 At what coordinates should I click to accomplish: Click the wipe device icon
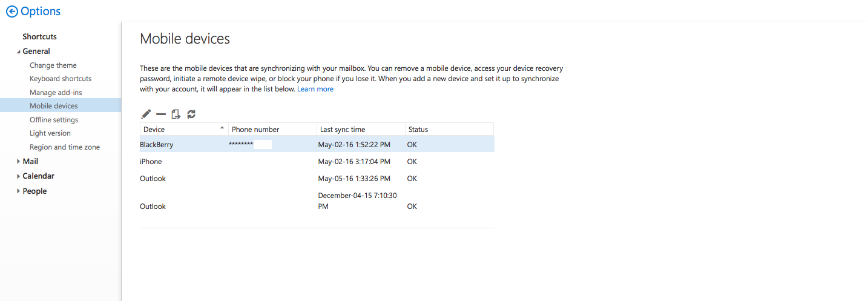(x=176, y=114)
